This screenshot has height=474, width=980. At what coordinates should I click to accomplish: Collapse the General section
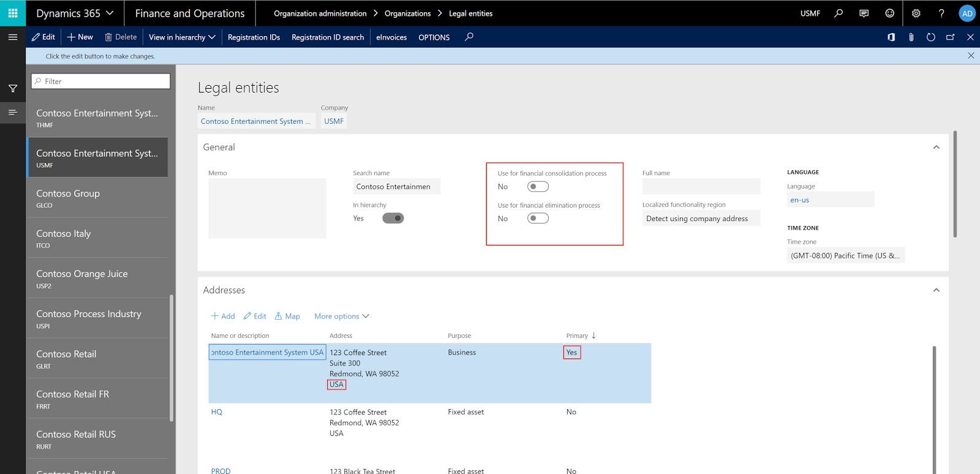click(x=936, y=147)
